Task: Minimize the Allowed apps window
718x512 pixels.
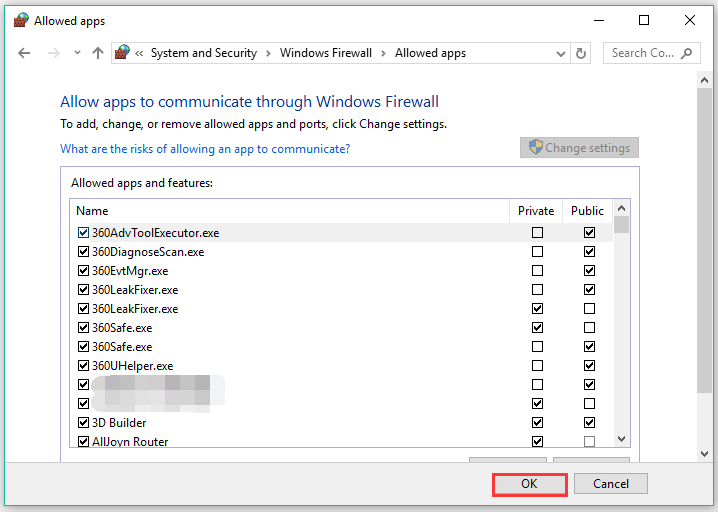Action: coord(599,21)
